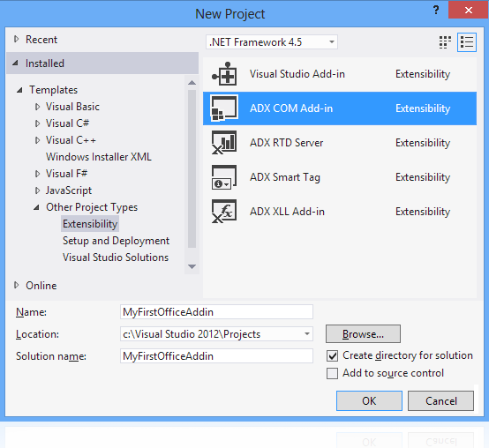Collapse the Other Project Types node

[x=36, y=207]
